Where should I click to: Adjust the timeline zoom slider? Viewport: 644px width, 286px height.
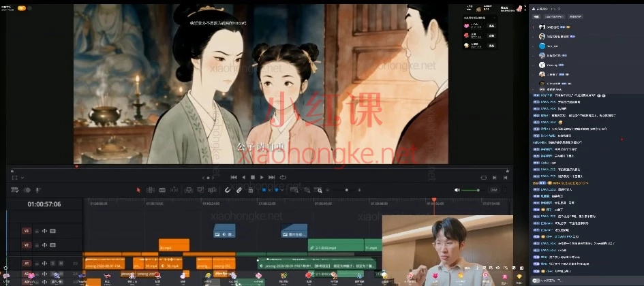[346, 190]
